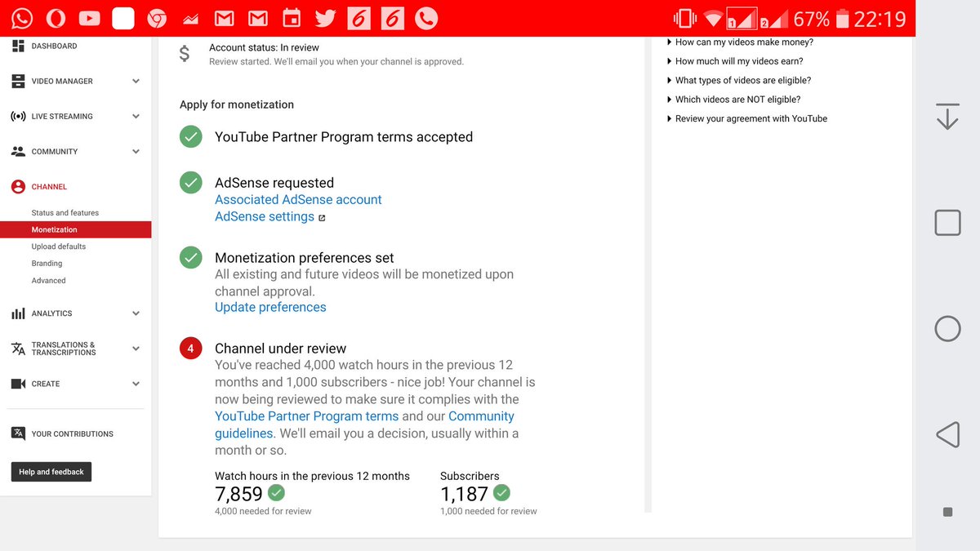This screenshot has width=980, height=551.
Task: Click the green checkmark next to 1,187
Action: [x=501, y=492]
